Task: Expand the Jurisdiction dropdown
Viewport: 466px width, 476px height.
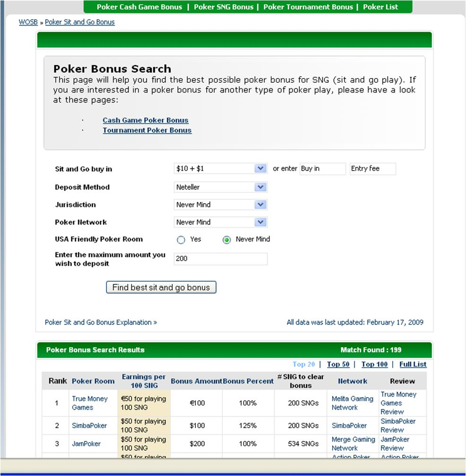Action: click(x=220, y=205)
